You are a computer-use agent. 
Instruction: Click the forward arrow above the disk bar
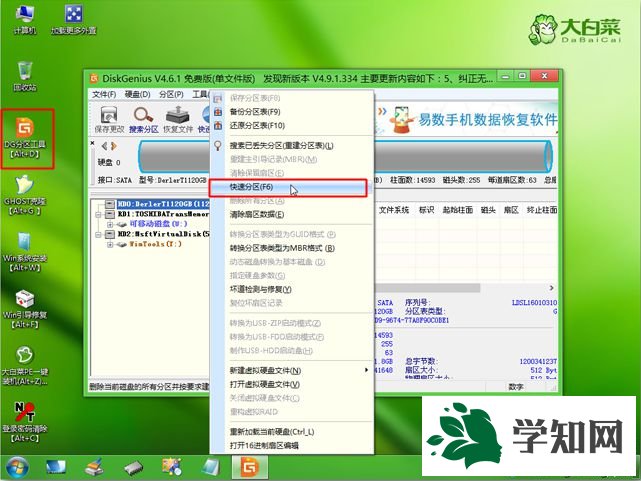point(114,146)
